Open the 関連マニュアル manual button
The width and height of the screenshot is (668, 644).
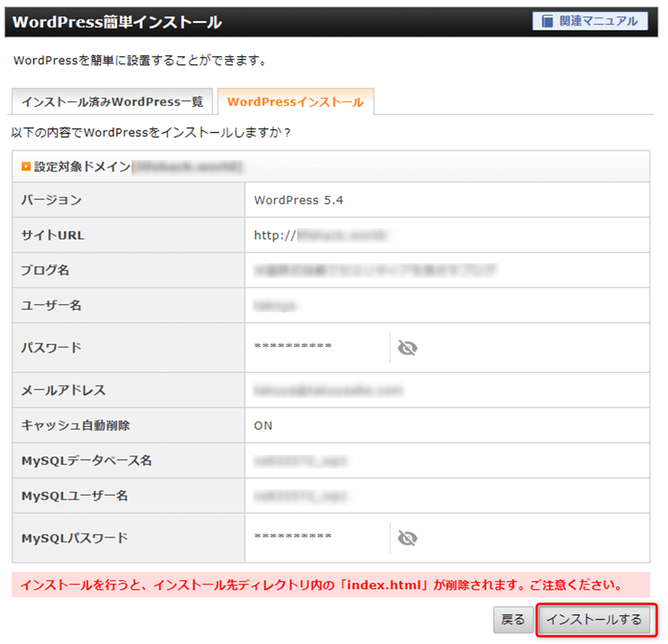tap(589, 21)
